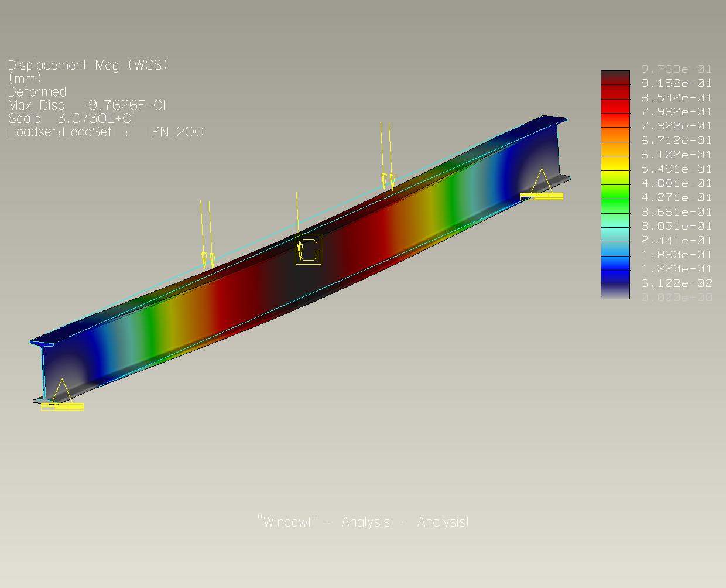Click the legend value 7.322e-01

point(677,126)
